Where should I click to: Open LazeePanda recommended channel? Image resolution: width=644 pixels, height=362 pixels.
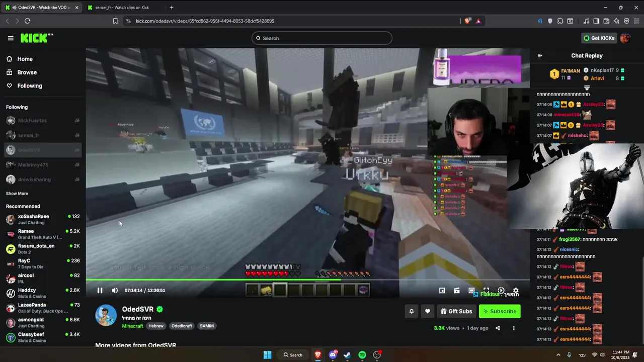click(x=43, y=308)
